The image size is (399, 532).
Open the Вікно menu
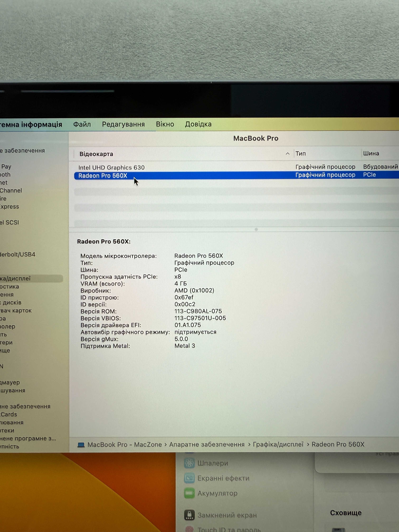[165, 124]
